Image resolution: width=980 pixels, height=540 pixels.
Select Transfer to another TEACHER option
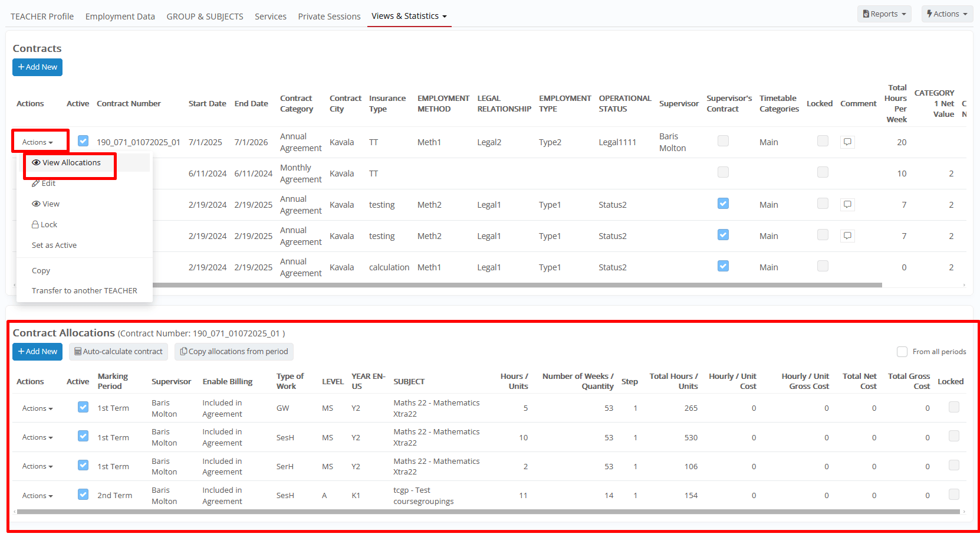pyautogui.click(x=84, y=291)
